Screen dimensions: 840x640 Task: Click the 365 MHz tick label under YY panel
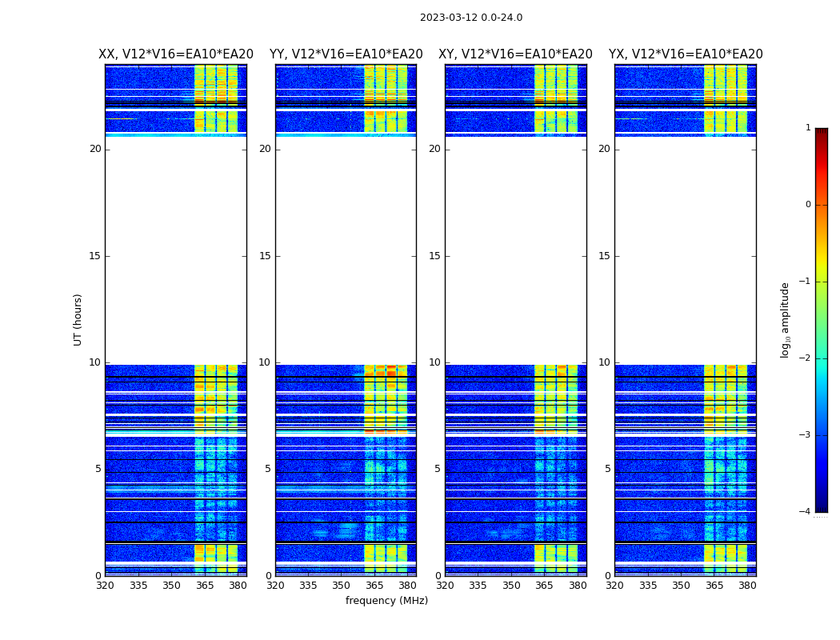point(374,586)
